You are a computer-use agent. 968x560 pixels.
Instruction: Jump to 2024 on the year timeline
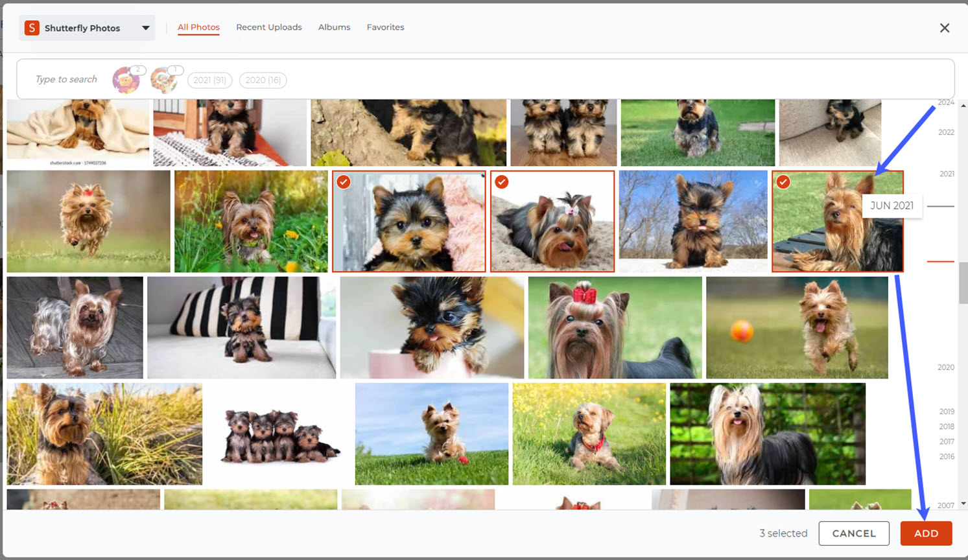point(945,102)
